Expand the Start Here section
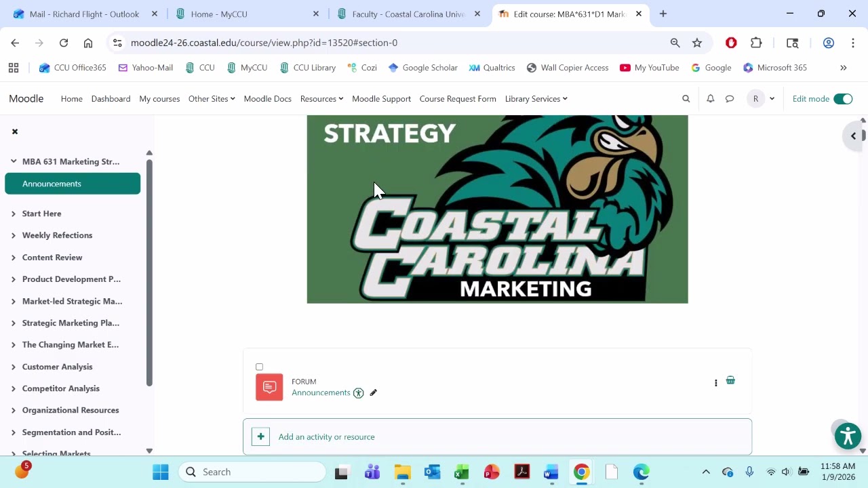Screen dimensions: 868x488 14,213
